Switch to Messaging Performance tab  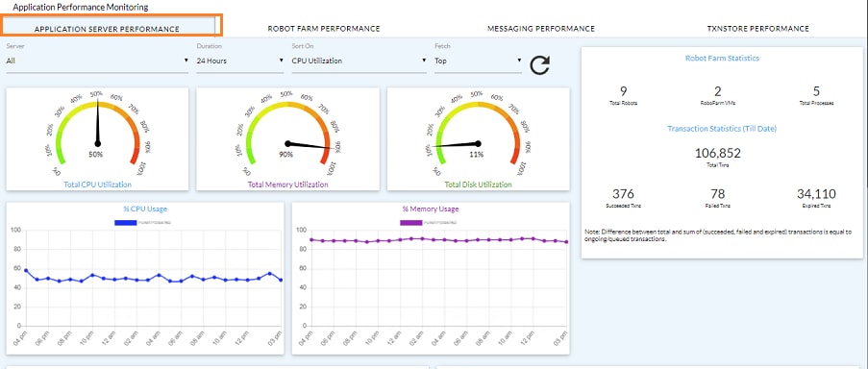click(541, 28)
